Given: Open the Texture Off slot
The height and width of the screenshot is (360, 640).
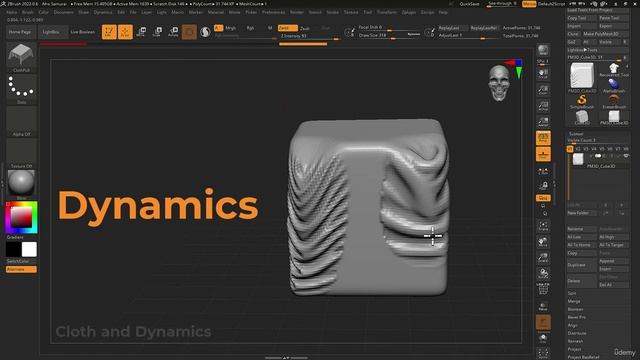Looking at the screenshot, I should pos(21,153).
